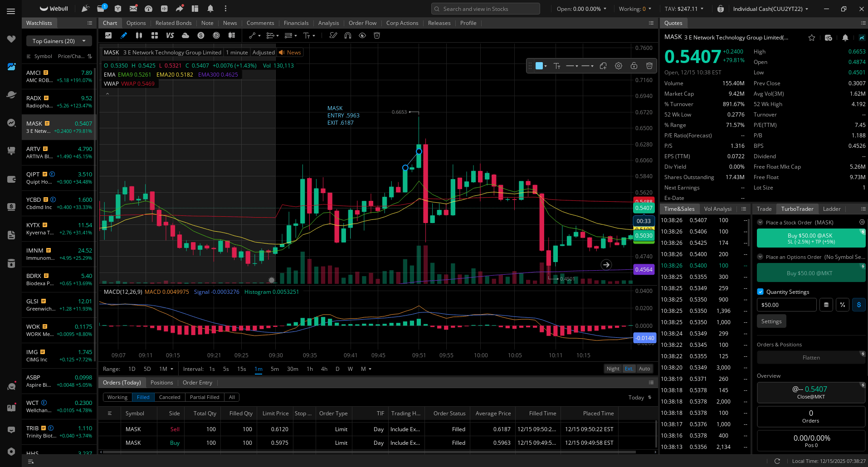
Task: Click the Search and view in Stocks field
Action: click(485, 9)
